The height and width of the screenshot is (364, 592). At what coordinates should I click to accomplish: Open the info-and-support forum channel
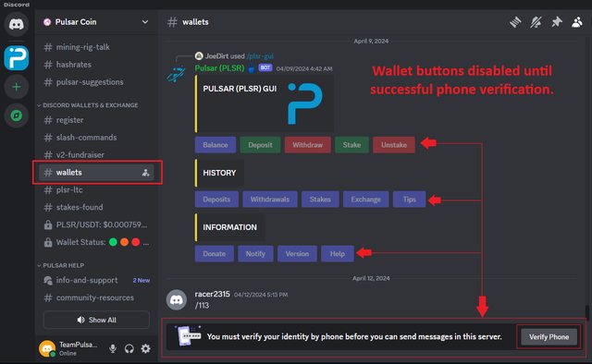96,280
